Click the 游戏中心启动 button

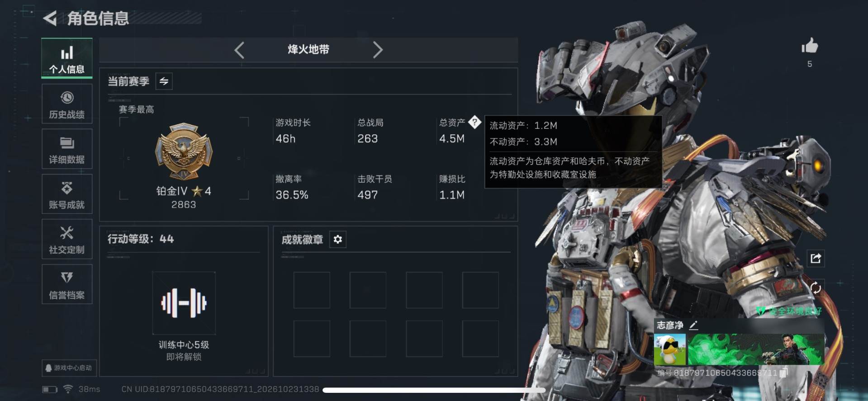pos(69,368)
